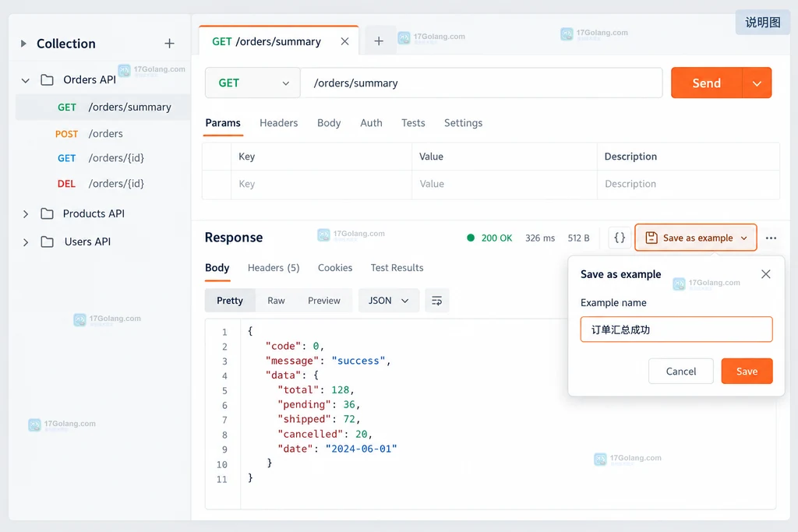Switch to the Headers request tab
The image size is (798, 532).
pyautogui.click(x=278, y=123)
